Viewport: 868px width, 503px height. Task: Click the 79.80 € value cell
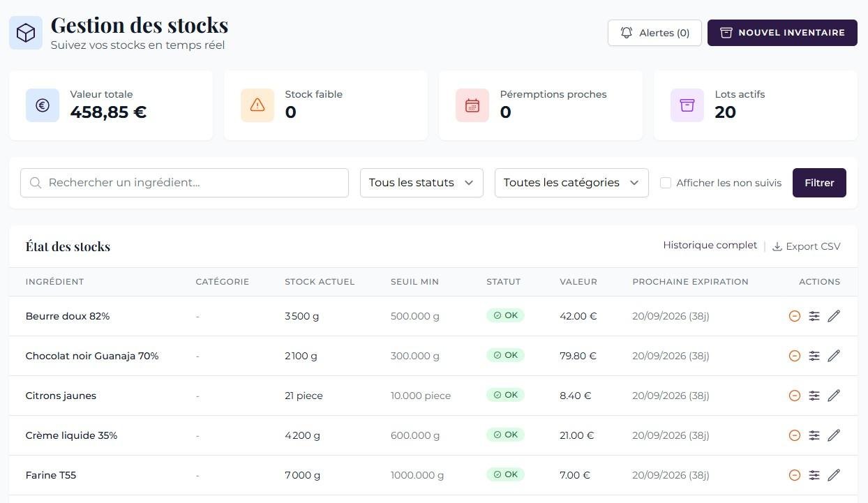pos(578,356)
